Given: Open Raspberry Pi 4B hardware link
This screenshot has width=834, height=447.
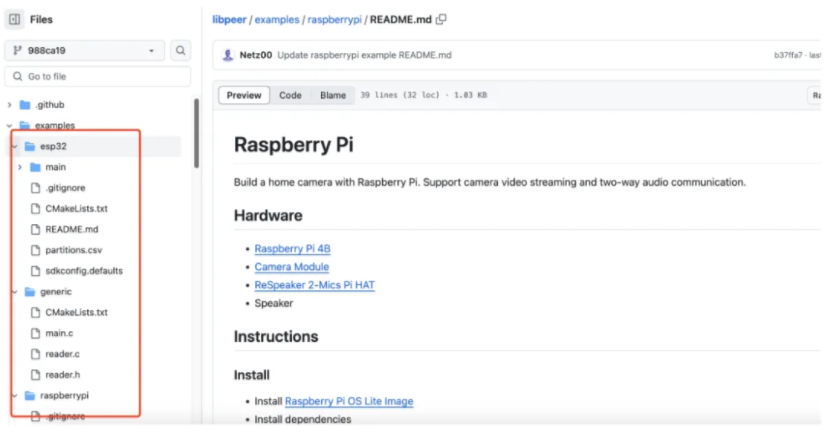Looking at the screenshot, I should pyautogui.click(x=292, y=249).
